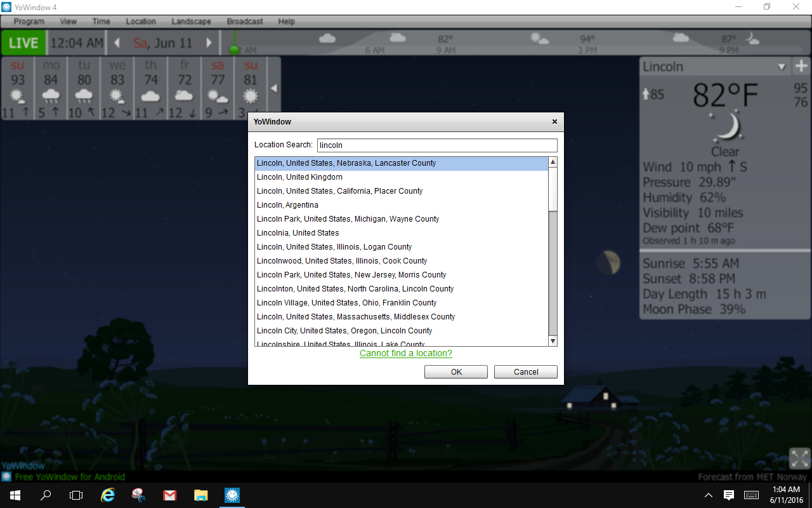Image resolution: width=812 pixels, height=508 pixels.
Task: Collapse the weekly forecast panel arrow
Action: point(274,88)
